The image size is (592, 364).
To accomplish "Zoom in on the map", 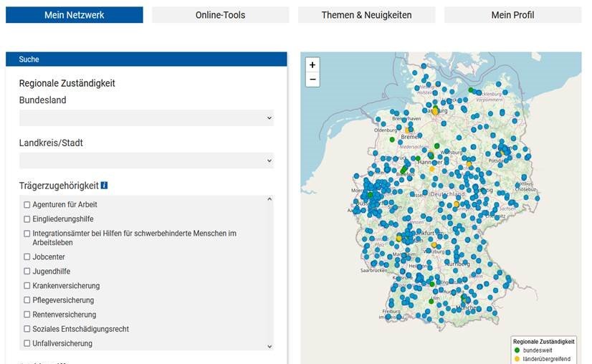I will pos(312,64).
